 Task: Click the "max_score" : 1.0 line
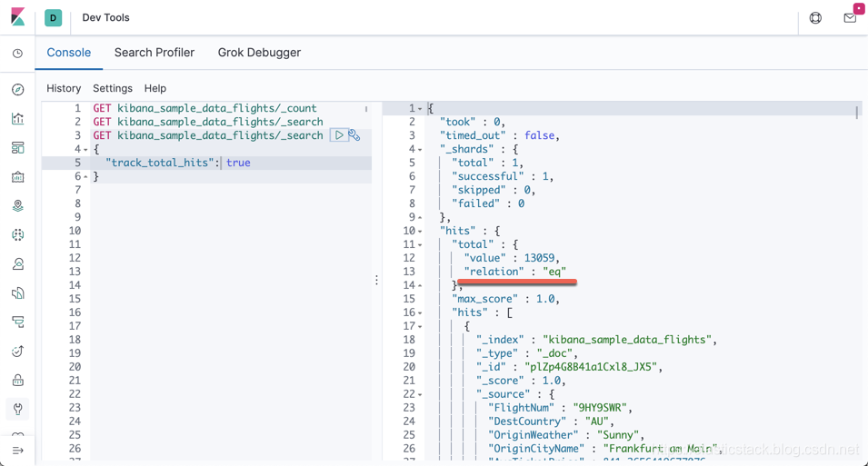click(x=506, y=299)
